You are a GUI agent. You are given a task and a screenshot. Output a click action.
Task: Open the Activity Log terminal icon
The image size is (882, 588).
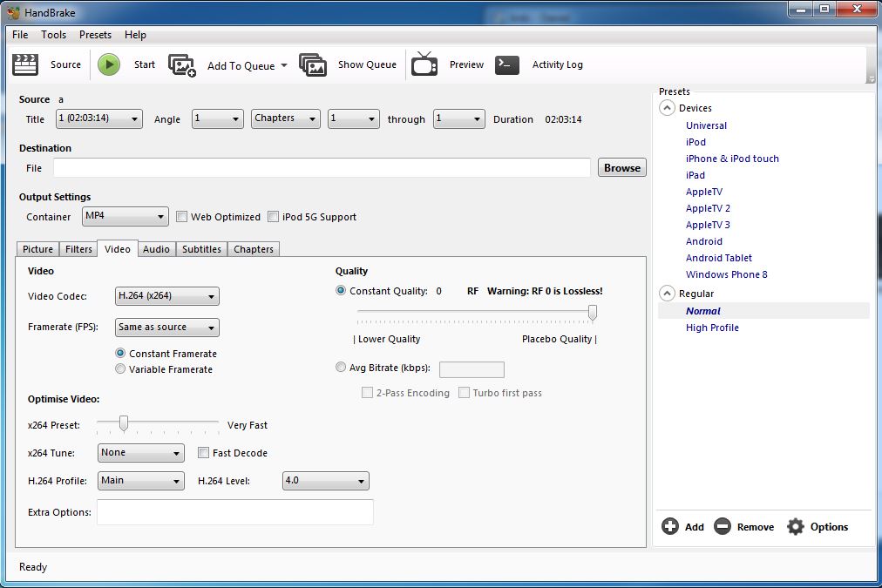[507, 64]
